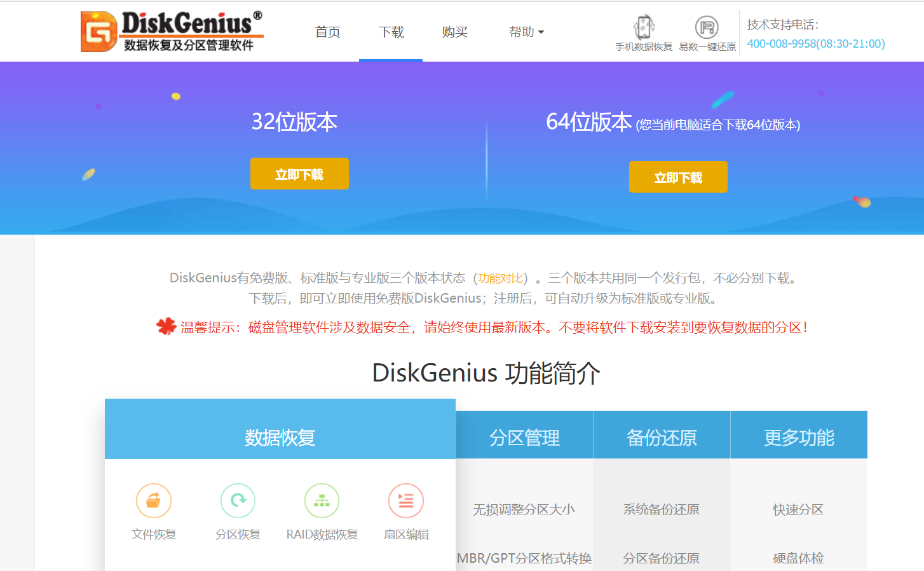This screenshot has width=924, height=571.
Task: Click the 64位版本 heading
Action: 589,121
